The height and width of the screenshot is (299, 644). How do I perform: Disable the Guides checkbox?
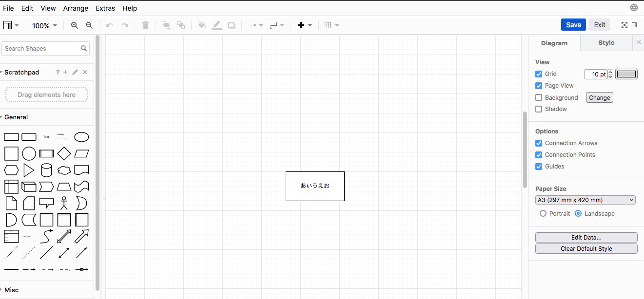pyautogui.click(x=539, y=167)
